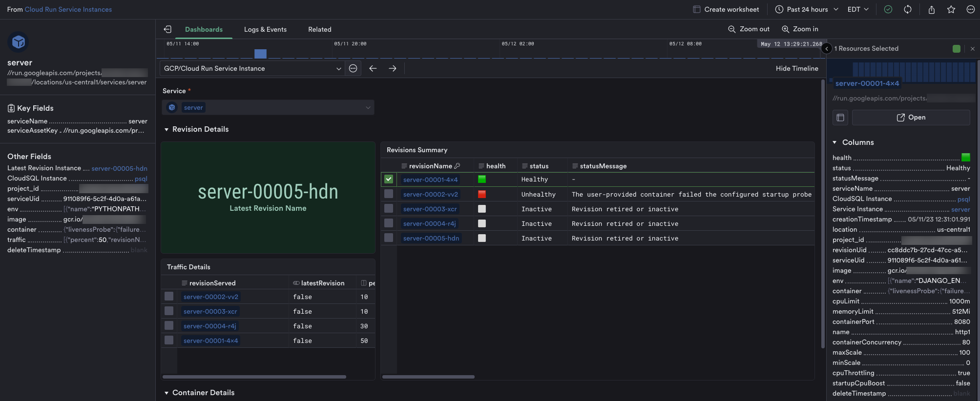Click the zoom in magnifier icon
The width and height of the screenshot is (980, 401).
[786, 29]
